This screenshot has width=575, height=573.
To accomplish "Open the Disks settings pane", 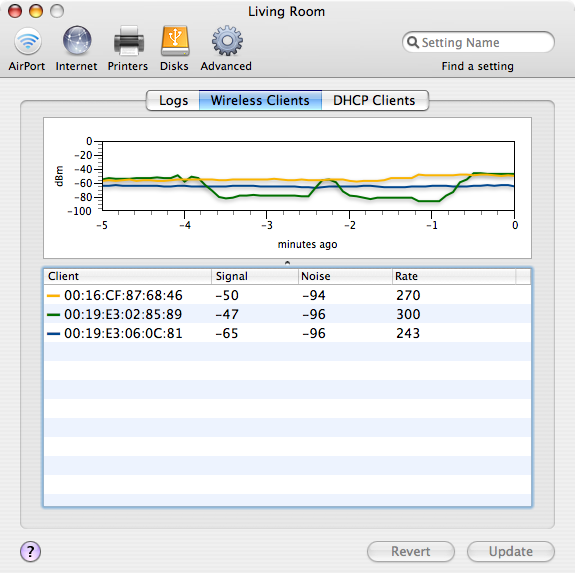I will [175, 49].
